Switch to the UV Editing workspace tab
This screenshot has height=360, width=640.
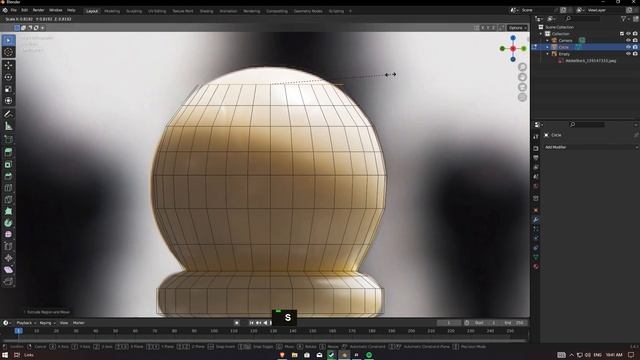tap(157, 11)
